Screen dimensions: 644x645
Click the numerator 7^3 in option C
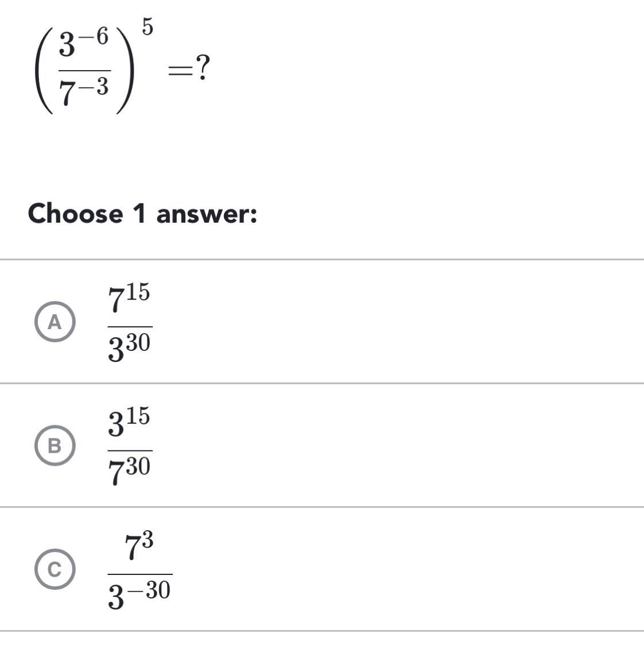pos(139,546)
